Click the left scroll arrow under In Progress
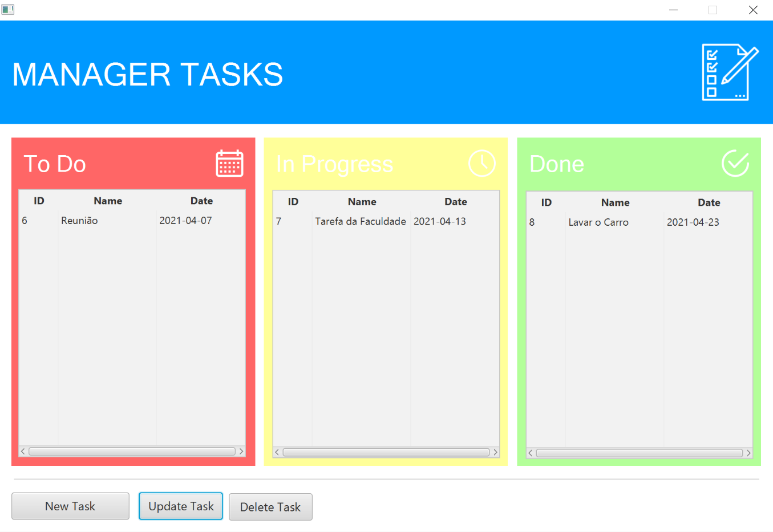Image resolution: width=773 pixels, height=532 pixels. point(276,452)
